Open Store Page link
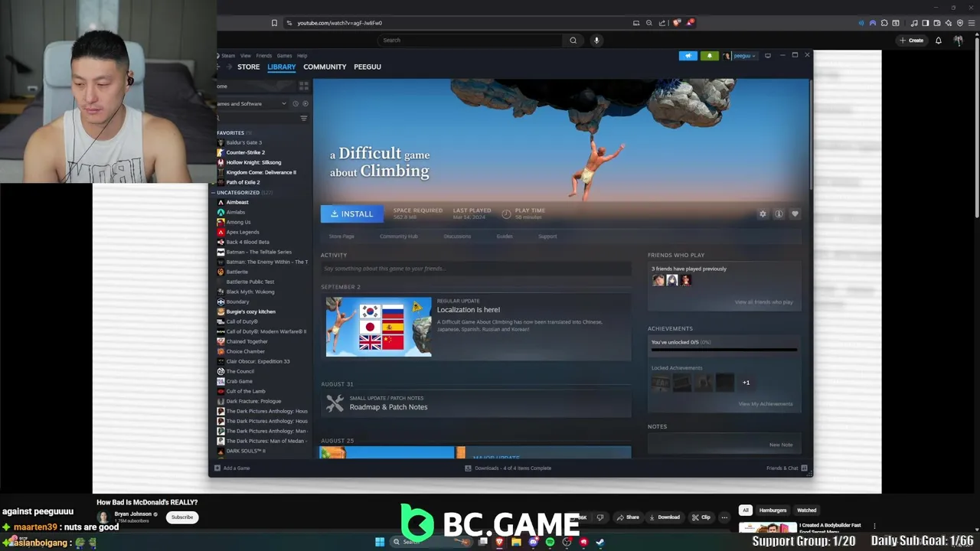The image size is (980, 551). [x=341, y=236]
